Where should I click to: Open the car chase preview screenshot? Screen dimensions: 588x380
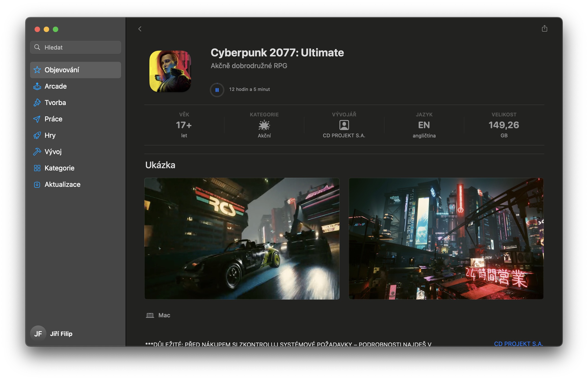pos(242,238)
